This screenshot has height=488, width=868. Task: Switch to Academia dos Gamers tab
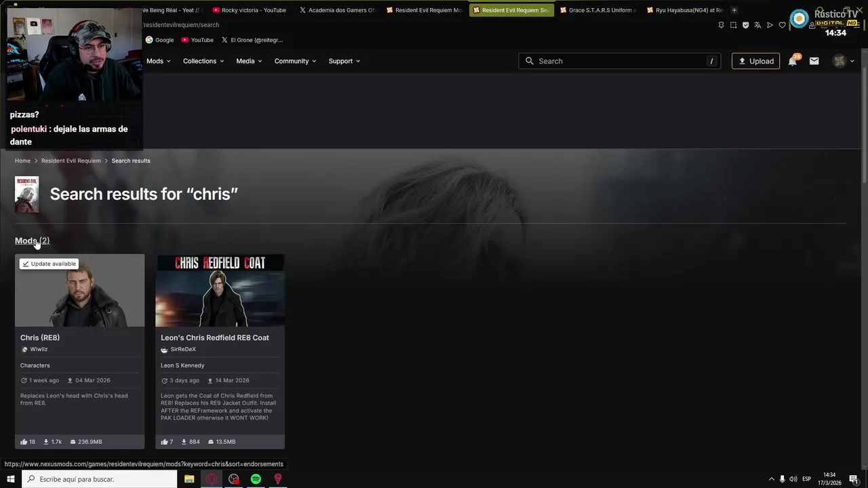337,10
